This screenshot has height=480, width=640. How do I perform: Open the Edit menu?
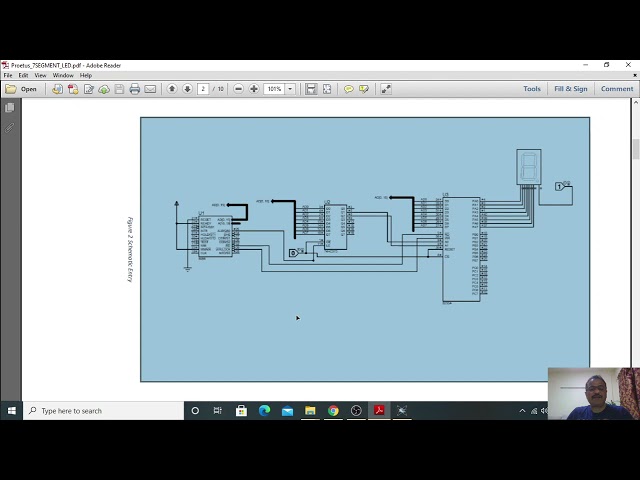23,76
